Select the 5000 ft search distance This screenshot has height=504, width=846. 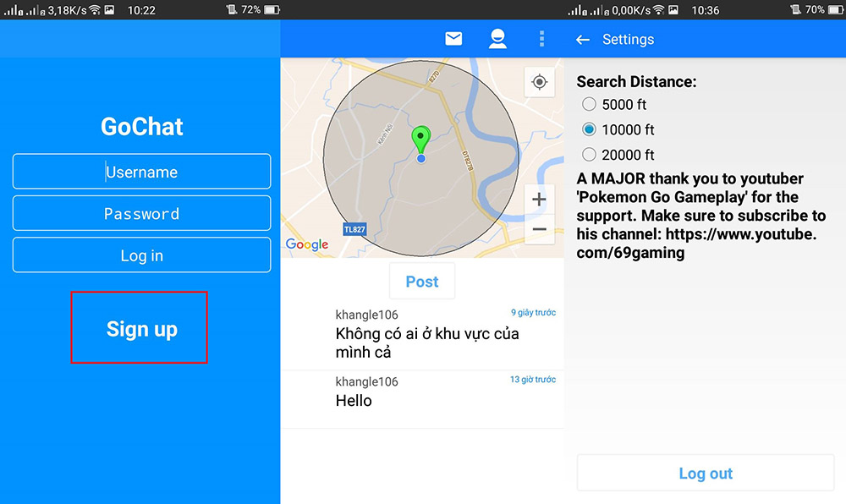pos(614,104)
